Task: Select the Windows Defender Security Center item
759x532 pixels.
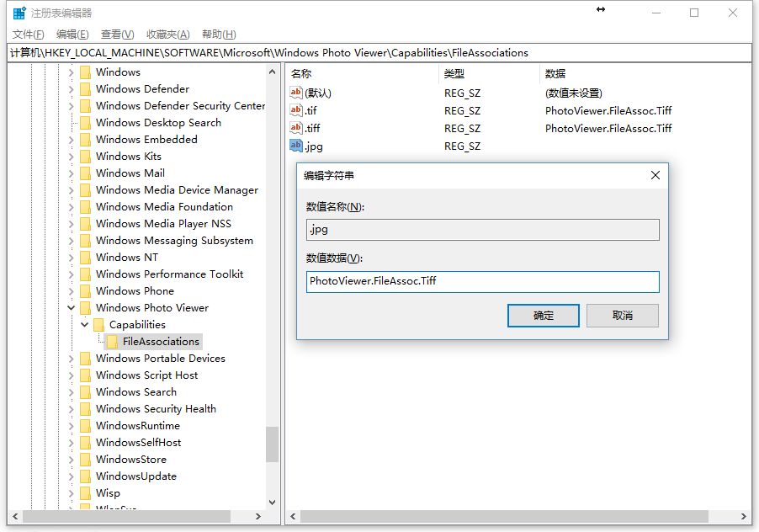Action: click(x=180, y=106)
